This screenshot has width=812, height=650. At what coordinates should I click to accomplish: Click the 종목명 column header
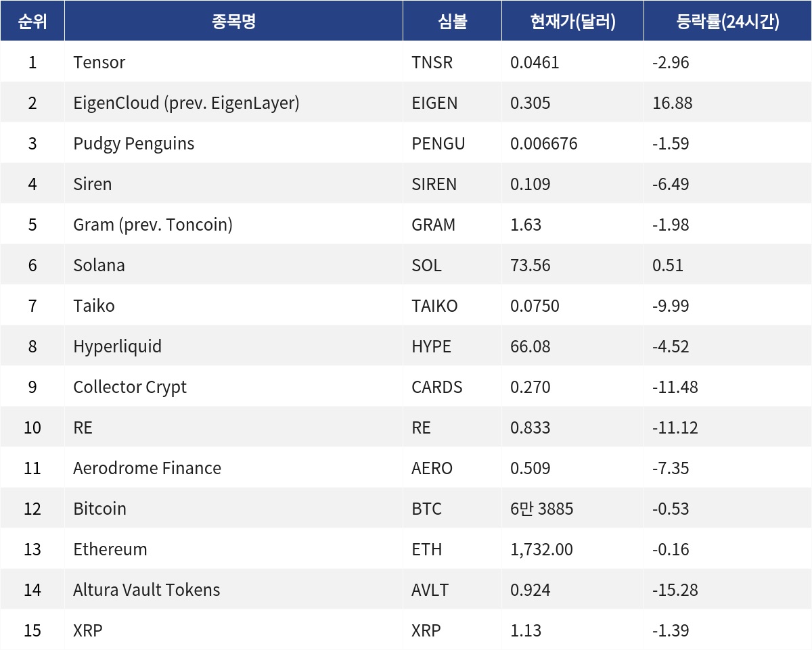[233, 21]
